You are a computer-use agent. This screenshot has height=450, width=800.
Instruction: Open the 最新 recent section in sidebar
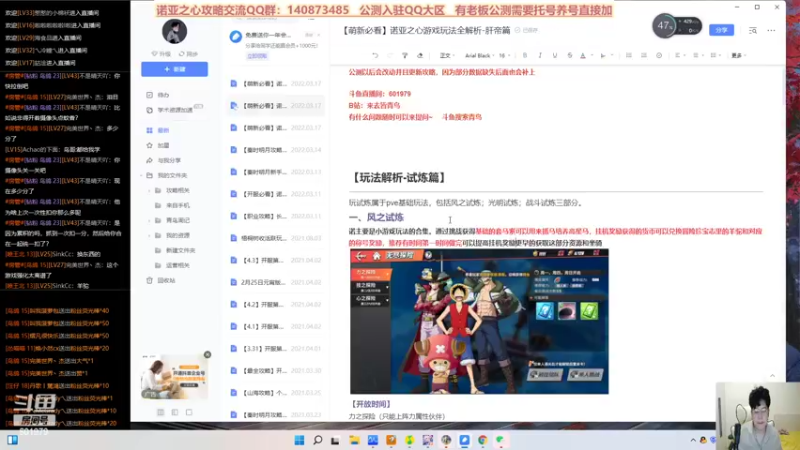[163, 130]
